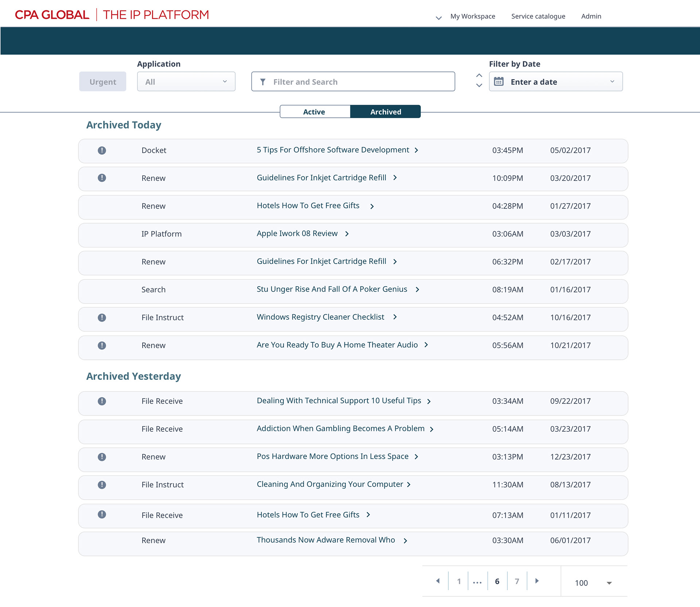Click the sort ascending up arrow
The height and width of the screenshot is (607, 700).
coord(479,75)
